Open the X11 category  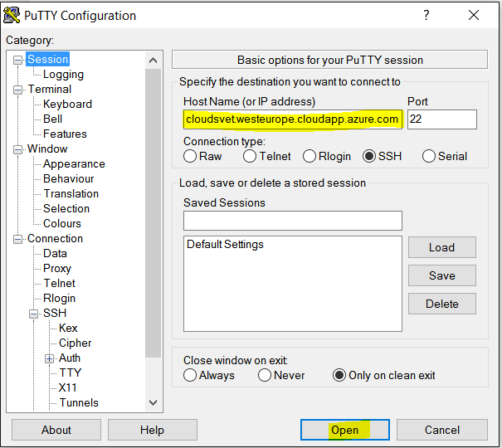[67, 387]
